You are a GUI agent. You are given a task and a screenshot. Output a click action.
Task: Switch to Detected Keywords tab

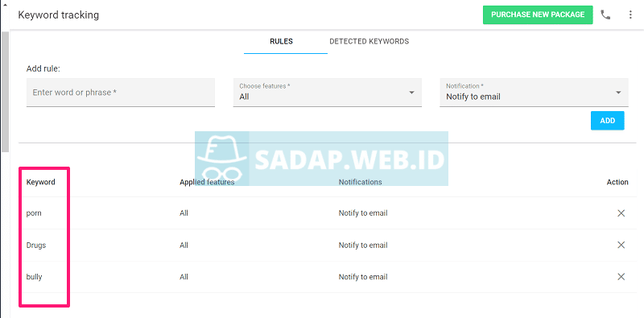click(369, 42)
